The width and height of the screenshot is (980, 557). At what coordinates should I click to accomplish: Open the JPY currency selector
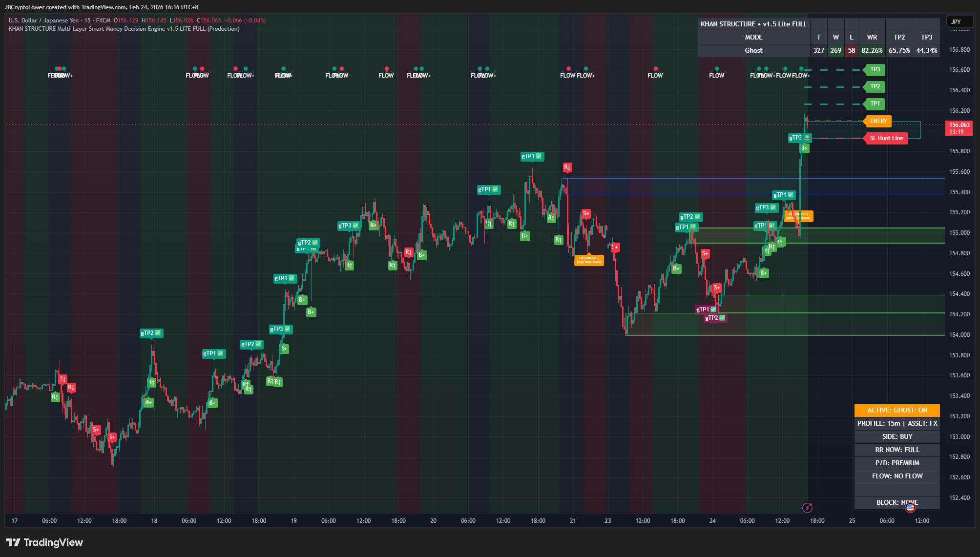click(x=959, y=21)
